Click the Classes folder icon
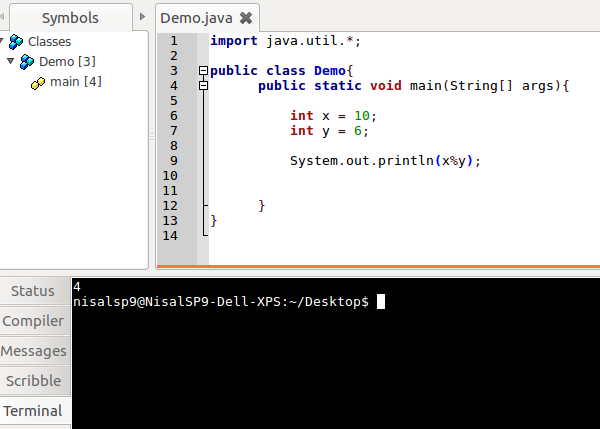Screen dimensions: 600x429 click(16, 41)
